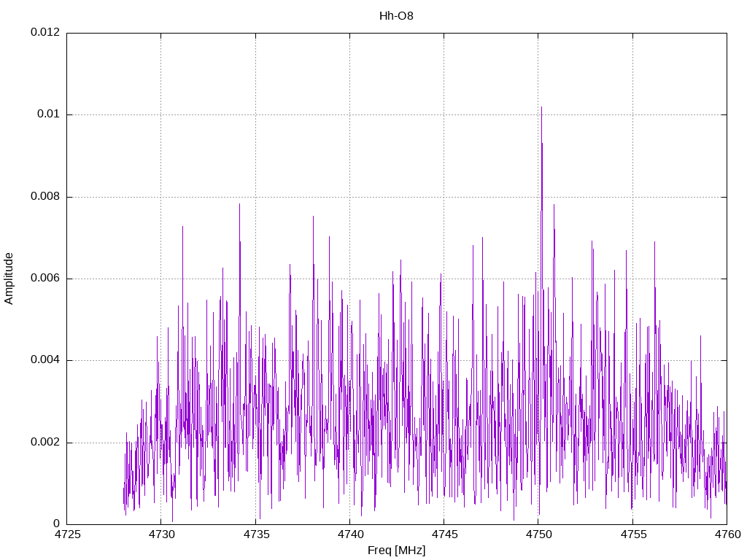Click the 0 y-axis tick label
This screenshot has width=747, height=560.
56,524
